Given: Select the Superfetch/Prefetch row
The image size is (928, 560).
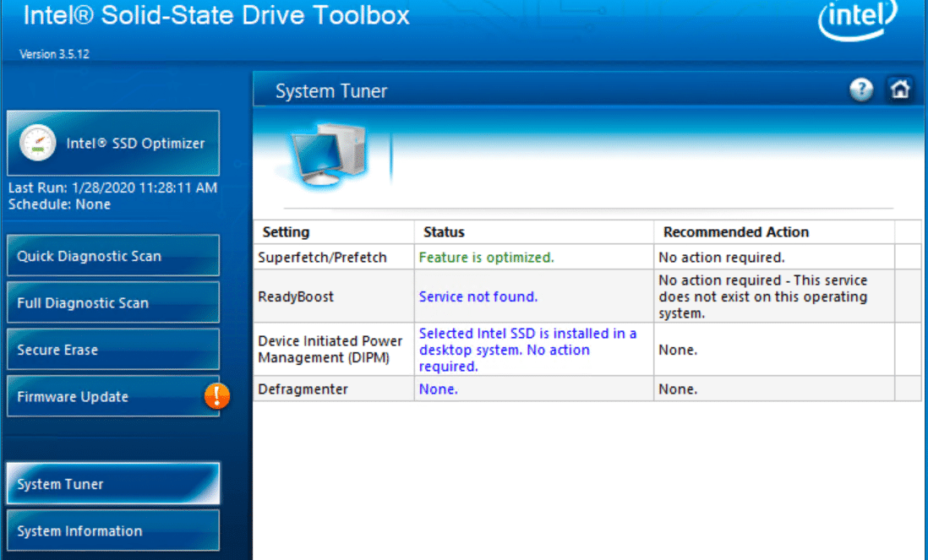Looking at the screenshot, I should coord(587,258).
